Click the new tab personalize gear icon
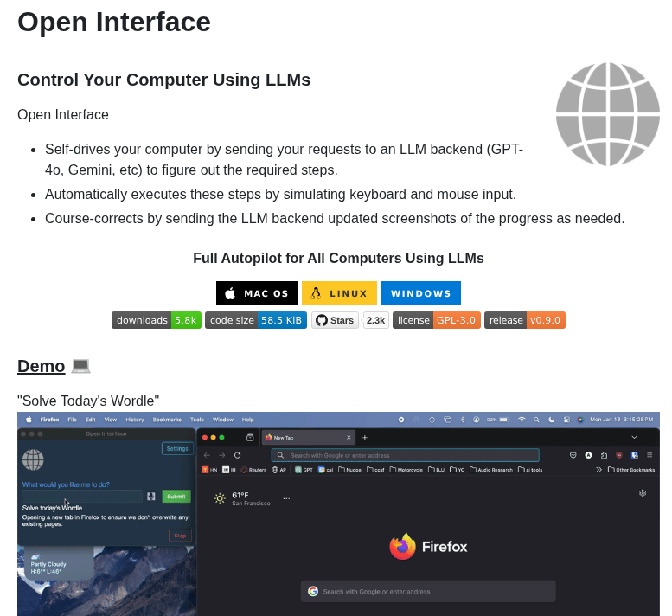 point(643,493)
